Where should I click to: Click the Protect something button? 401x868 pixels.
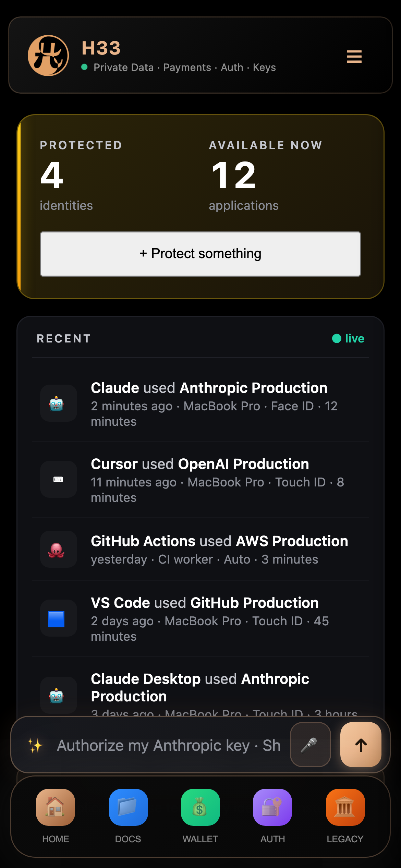(200, 254)
